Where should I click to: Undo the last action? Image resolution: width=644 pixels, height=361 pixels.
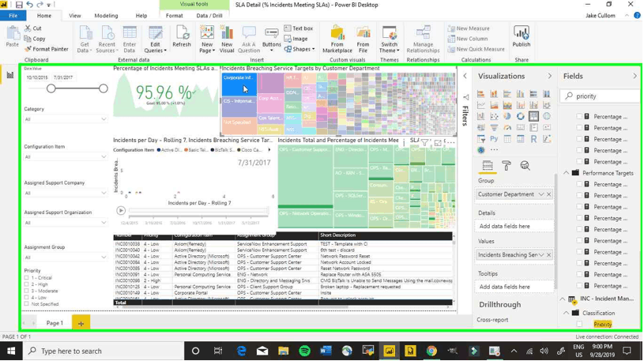tap(29, 5)
